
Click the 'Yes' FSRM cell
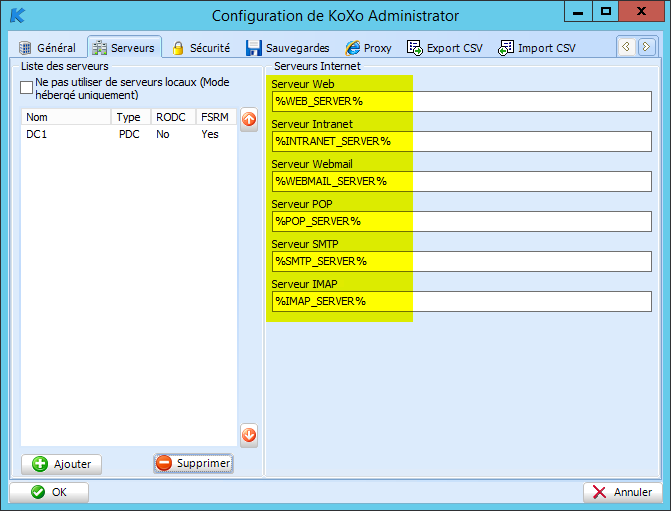tap(210, 134)
